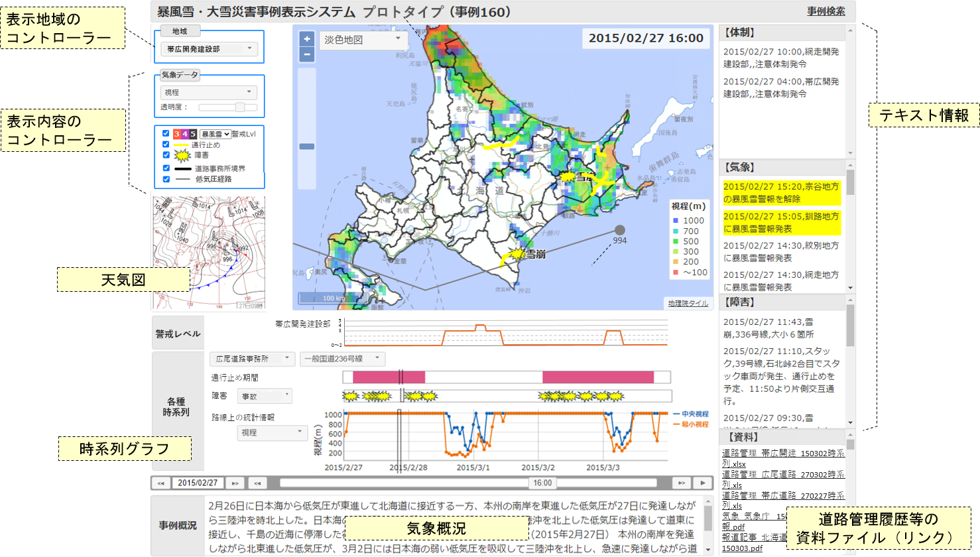This screenshot has width=980, height=557.
Task: Start animation with the play button
Action: click(703, 483)
